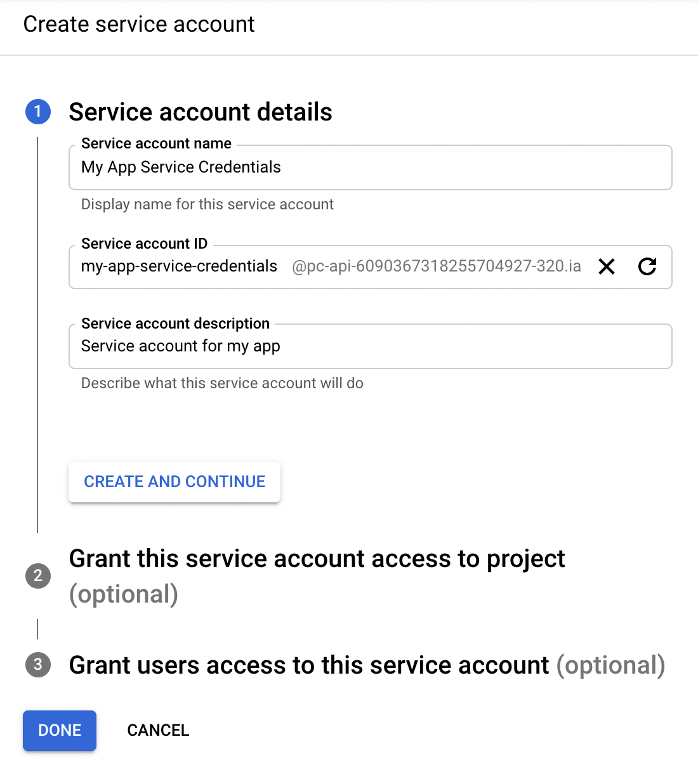Clear the service account ID field

[x=607, y=266]
